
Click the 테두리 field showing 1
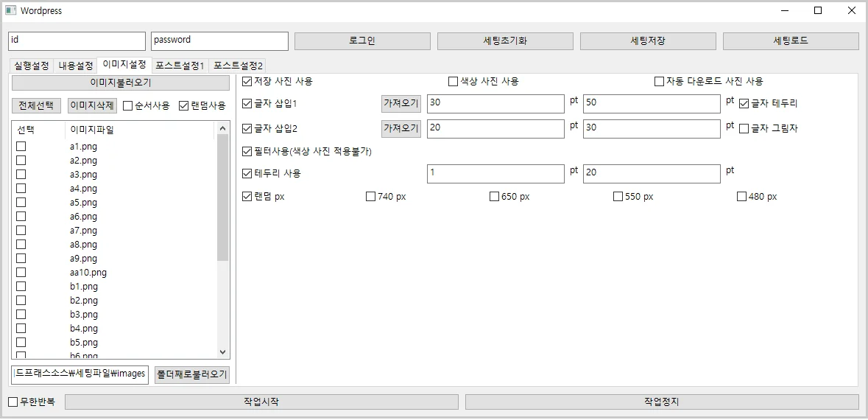click(x=495, y=173)
